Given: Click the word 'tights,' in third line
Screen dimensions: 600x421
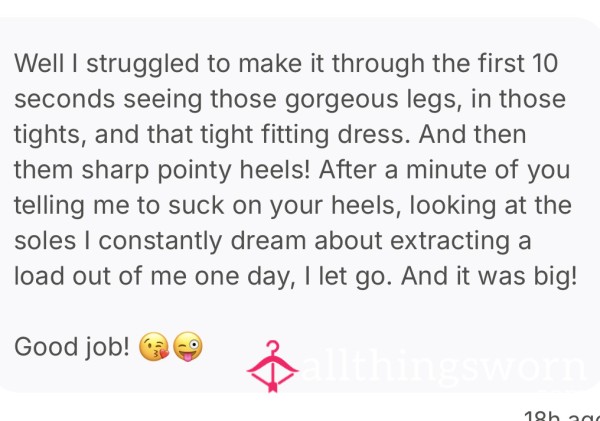Looking at the screenshot, I should (50, 135).
